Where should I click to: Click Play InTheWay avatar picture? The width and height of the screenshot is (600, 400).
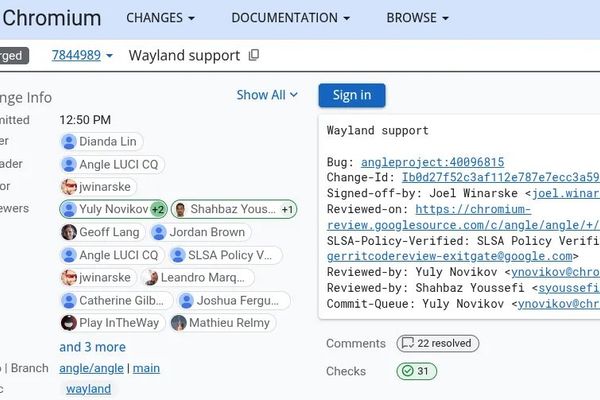tap(69, 323)
